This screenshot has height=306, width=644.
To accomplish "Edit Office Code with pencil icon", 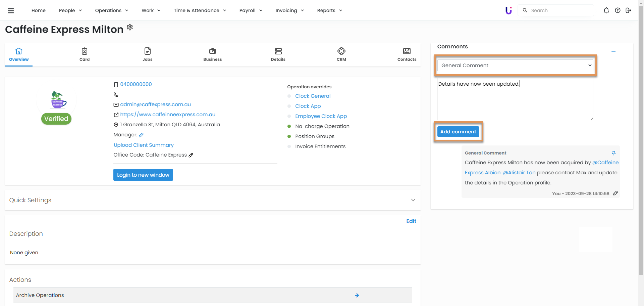I will click(191, 155).
